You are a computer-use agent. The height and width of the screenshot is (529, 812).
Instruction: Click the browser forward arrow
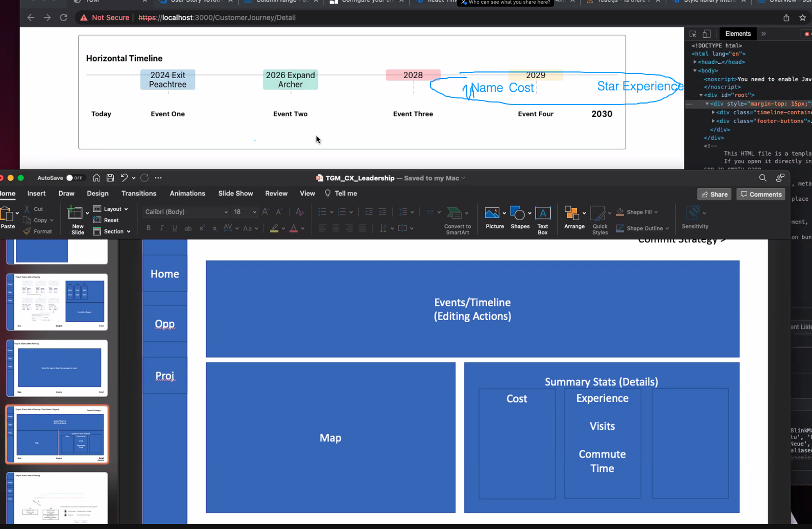47,18
